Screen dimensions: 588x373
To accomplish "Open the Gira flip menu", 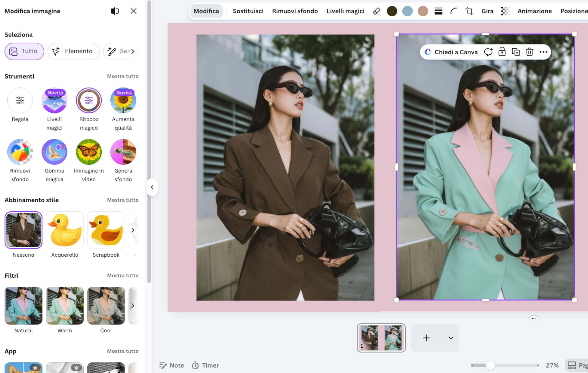I will pyautogui.click(x=487, y=11).
